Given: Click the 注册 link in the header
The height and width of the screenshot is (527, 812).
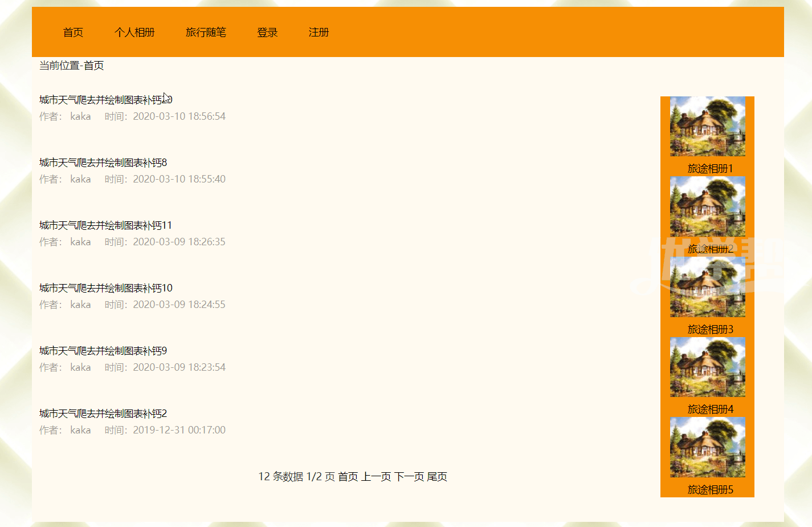Looking at the screenshot, I should tap(319, 33).
